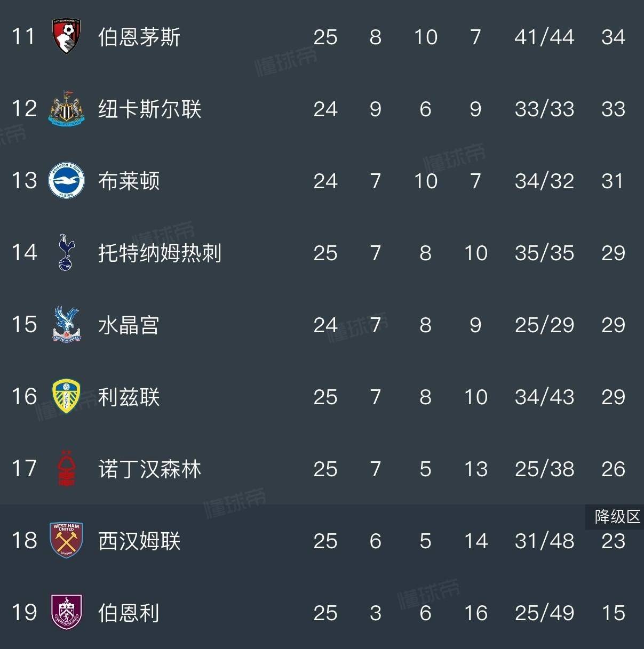The width and height of the screenshot is (644, 649).
Task: Click the Brighton club crest
Action: click(66, 181)
